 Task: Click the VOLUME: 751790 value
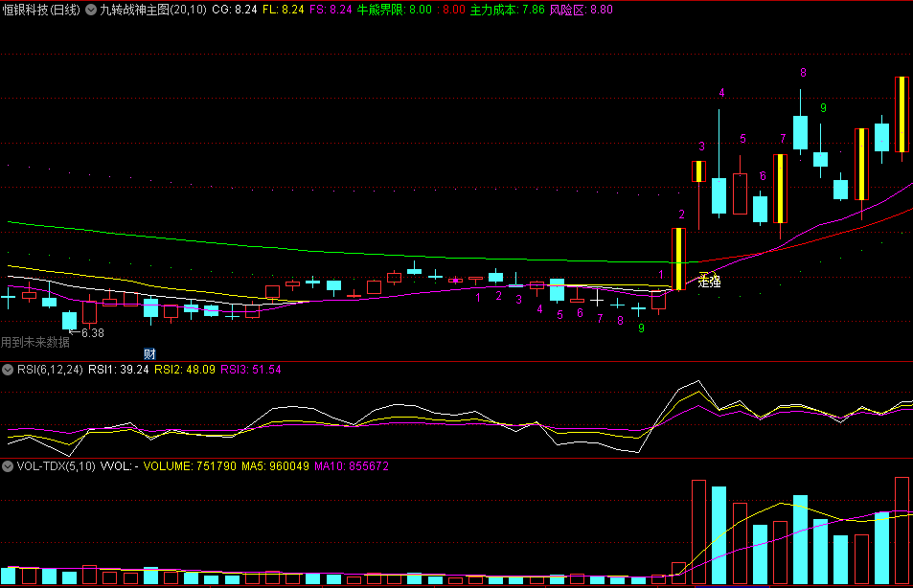pyautogui.click(x=190, y=466)
